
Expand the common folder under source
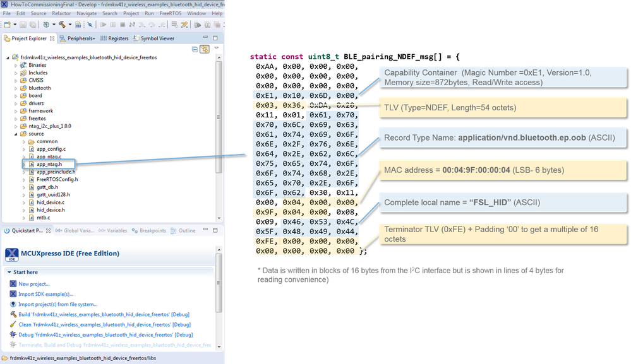pyautogui.click(x=24, y=141)
